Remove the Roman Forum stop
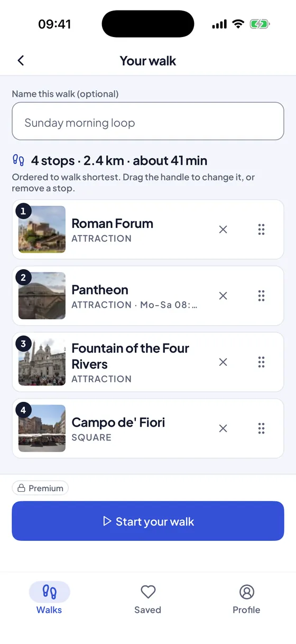Viewport: 296px width, 644px height. click(x=223, y=229)
